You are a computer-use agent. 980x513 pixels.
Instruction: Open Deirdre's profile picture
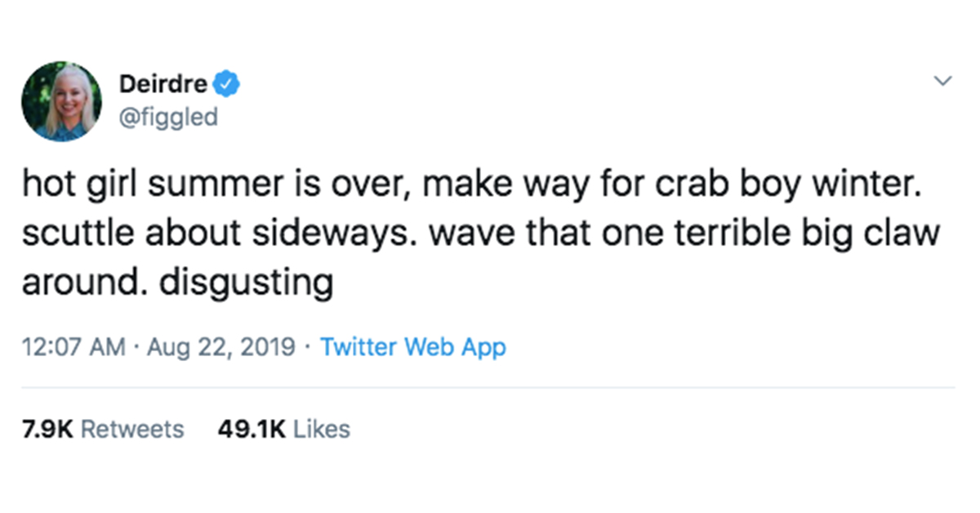62,101
